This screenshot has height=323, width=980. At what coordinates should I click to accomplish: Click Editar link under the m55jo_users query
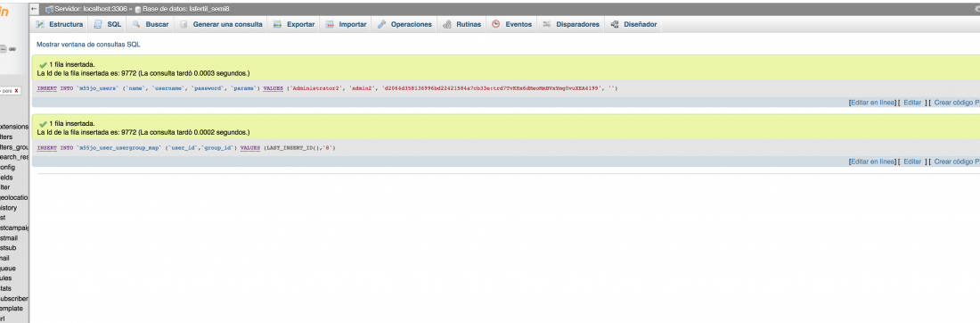tap(912, 102)
